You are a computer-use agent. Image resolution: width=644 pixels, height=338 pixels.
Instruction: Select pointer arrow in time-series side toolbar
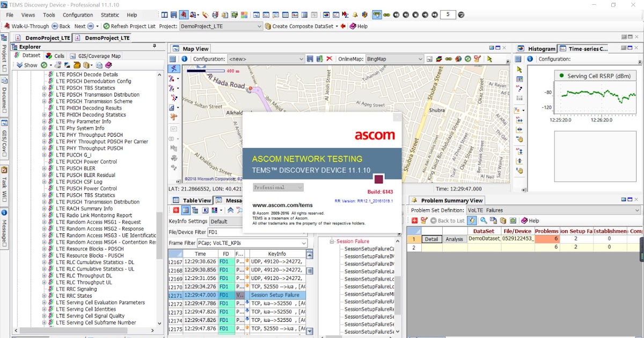coord(519,70)
